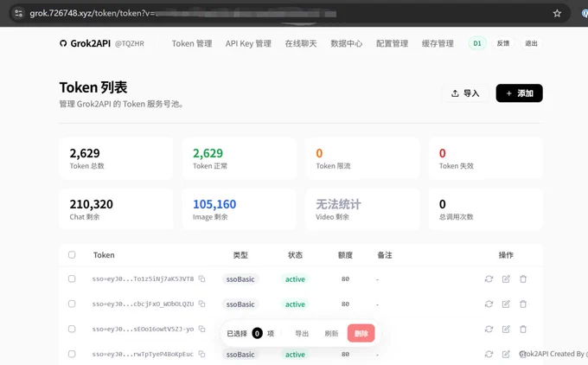
Task: Check the box for token ending Euc
Action: click(x=72, y=354)
